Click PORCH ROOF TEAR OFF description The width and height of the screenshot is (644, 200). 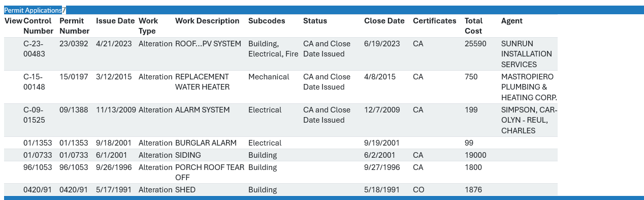coord(210,173)
